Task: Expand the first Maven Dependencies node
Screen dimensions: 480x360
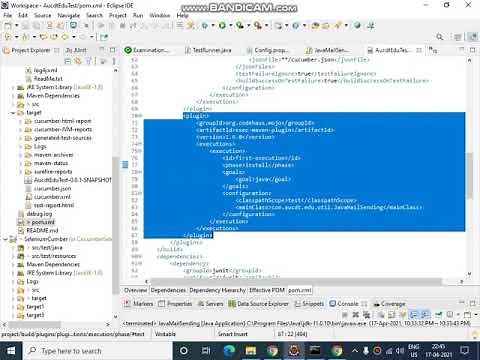Action: [13, 96]
